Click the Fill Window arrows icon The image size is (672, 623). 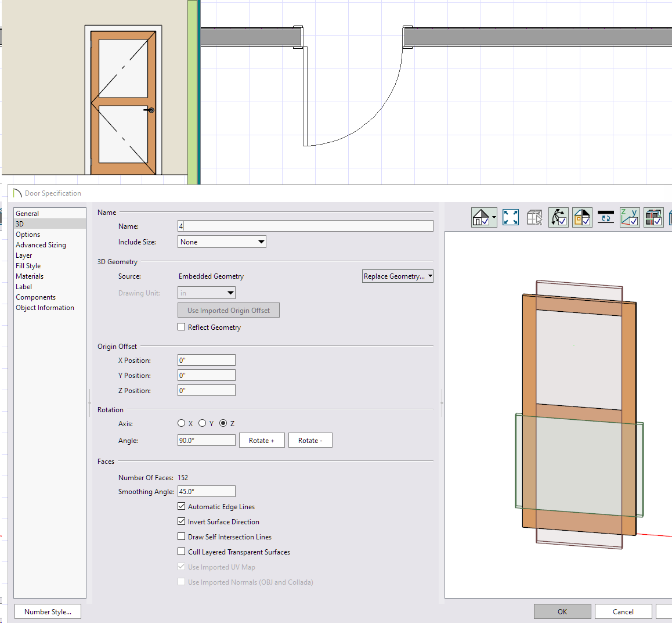pos(511,218)
